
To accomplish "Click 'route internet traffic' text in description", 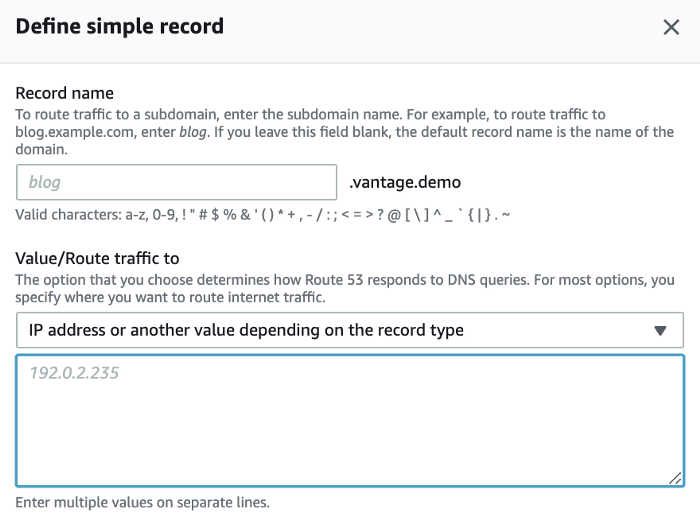I will (270, 297).
